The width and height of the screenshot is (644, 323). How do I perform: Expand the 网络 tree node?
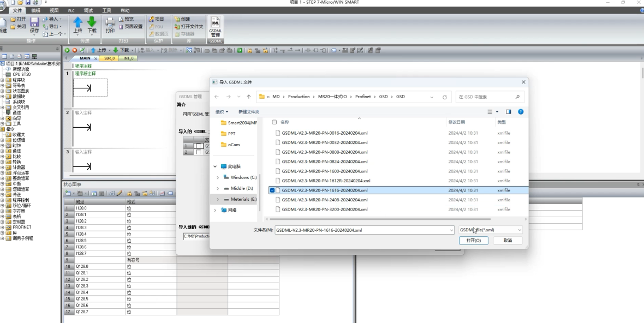pyautogui.click(x=215, y=210)
